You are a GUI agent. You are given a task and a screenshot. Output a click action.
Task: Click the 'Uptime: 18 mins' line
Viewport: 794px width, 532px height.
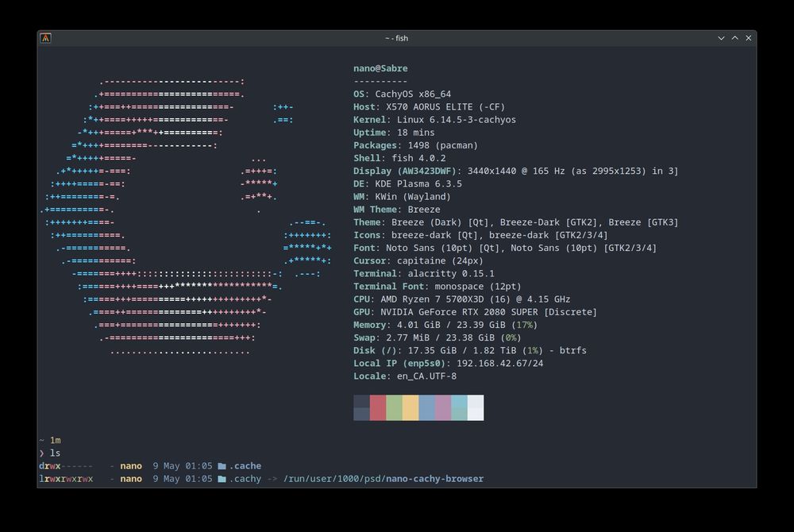[x=394, y=133]
